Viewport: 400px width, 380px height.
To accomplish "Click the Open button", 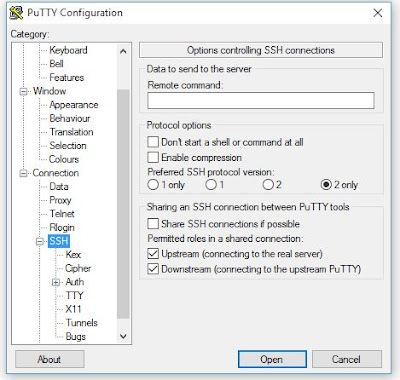I will click(x=272, y=359).
